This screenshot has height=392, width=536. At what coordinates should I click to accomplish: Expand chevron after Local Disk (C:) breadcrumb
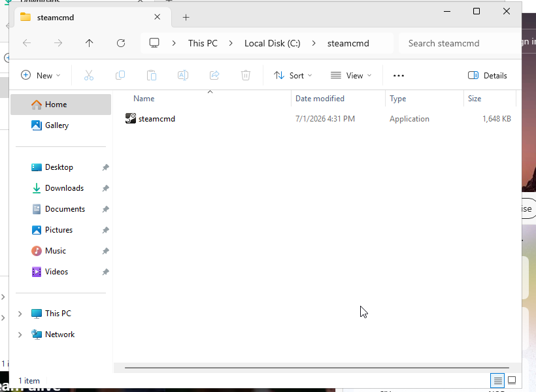(x=314, y=43)
